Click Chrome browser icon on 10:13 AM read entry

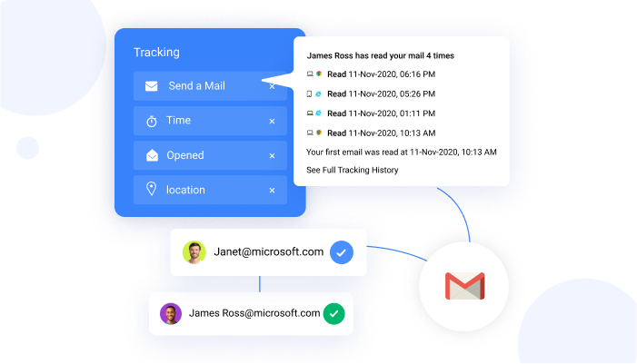tap(319, 133)
